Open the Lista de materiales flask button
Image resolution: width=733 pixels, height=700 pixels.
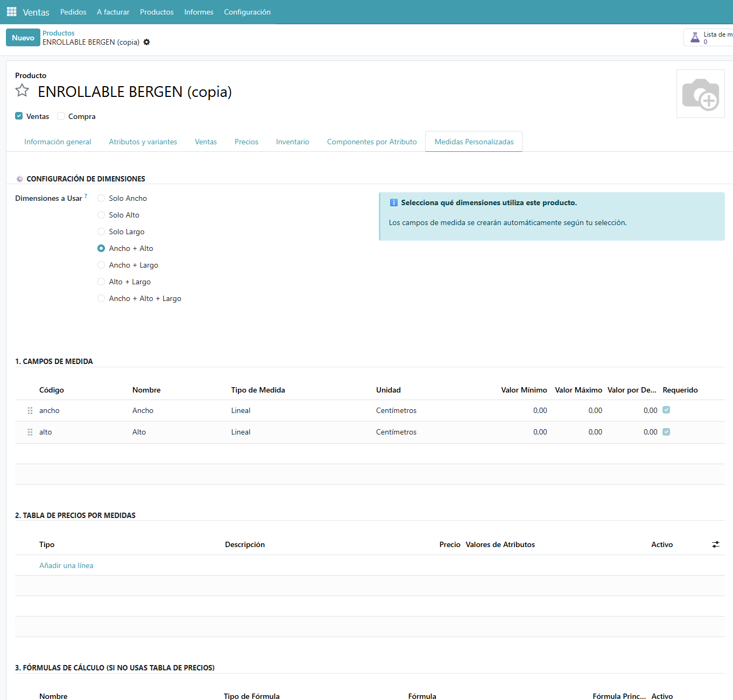(708, 38)
